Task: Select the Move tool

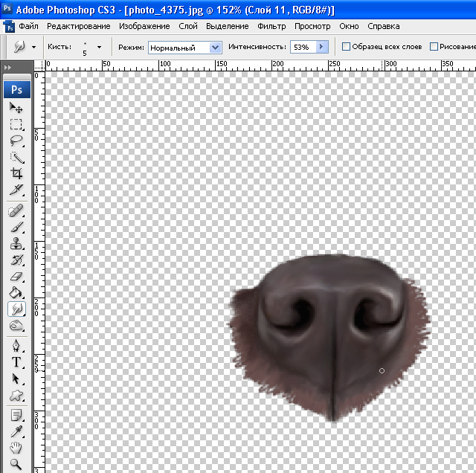Action: pos(16,108)
